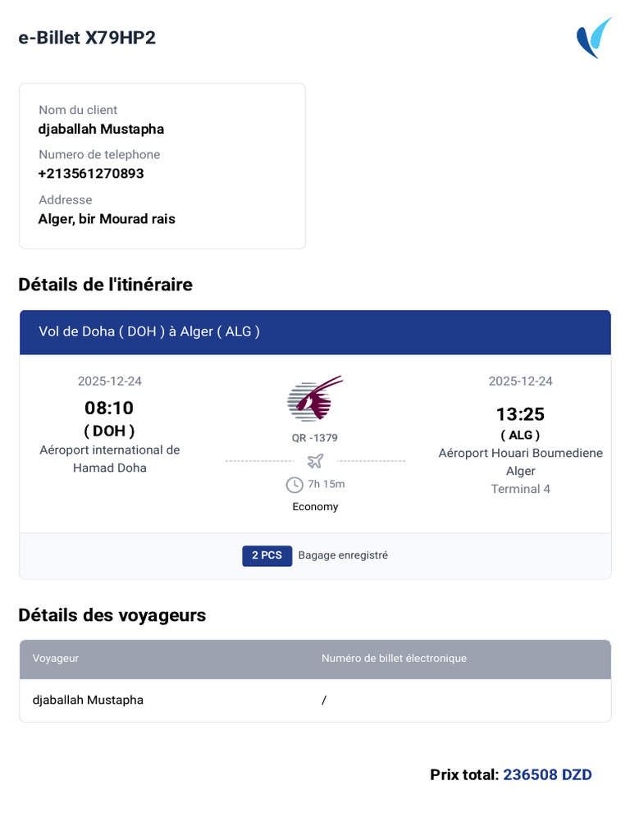
Task: Click the Bagage enregistré label
Action: pos(343,555)
